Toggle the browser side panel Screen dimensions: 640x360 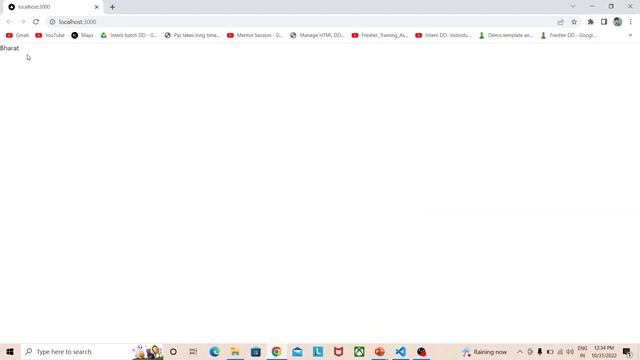(x=604, y=22)
